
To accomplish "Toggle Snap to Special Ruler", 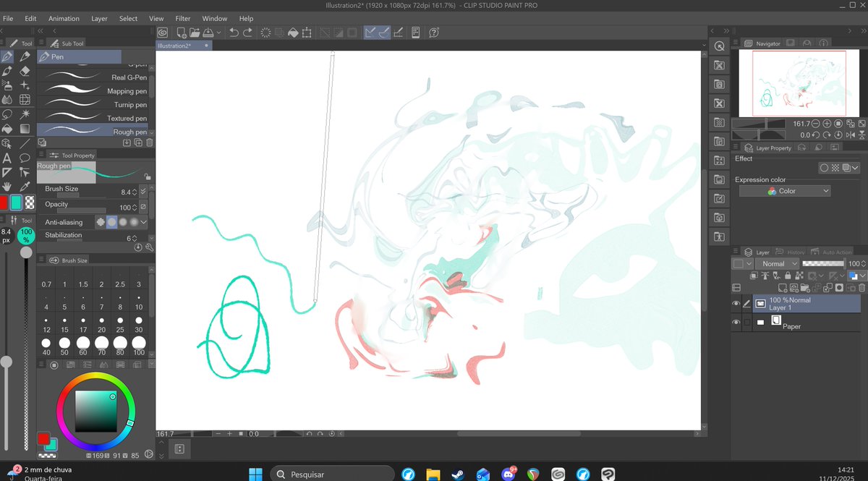I will pos(384,33).
